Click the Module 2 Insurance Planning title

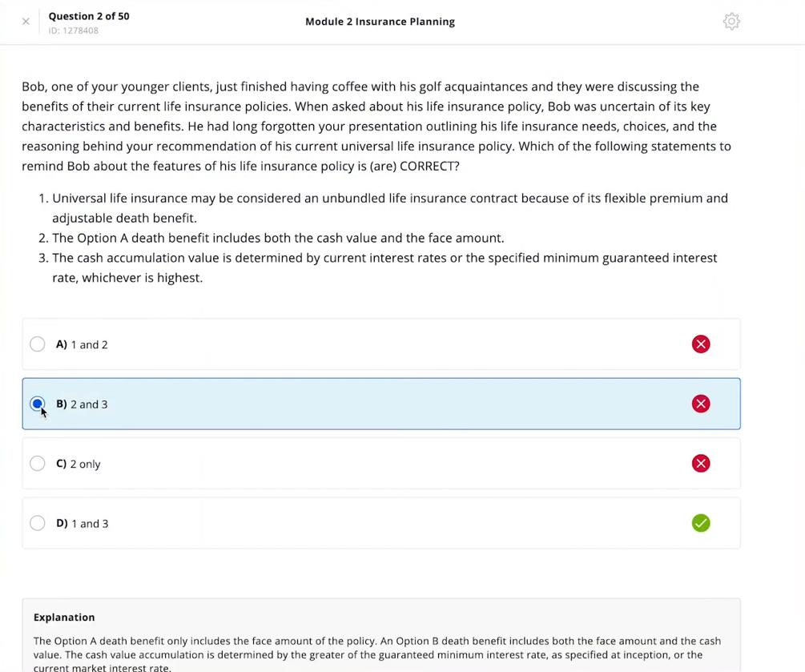[380, 22]
